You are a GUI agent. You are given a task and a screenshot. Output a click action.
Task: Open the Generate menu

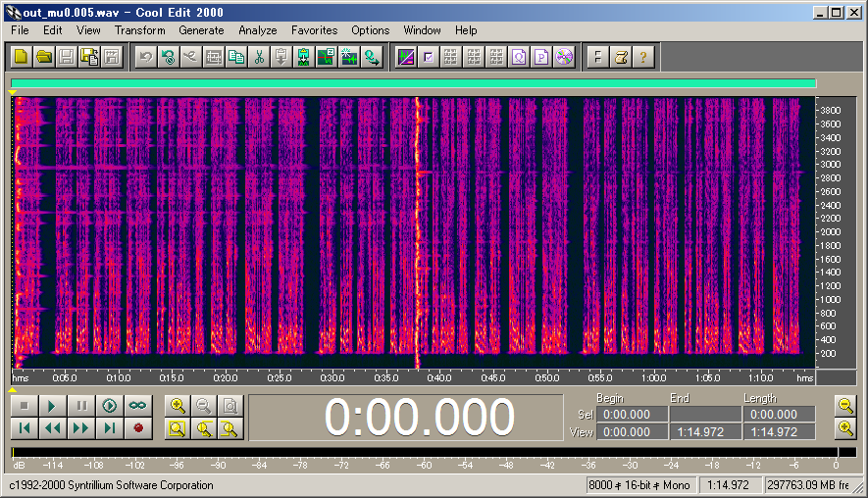point(201,30)
